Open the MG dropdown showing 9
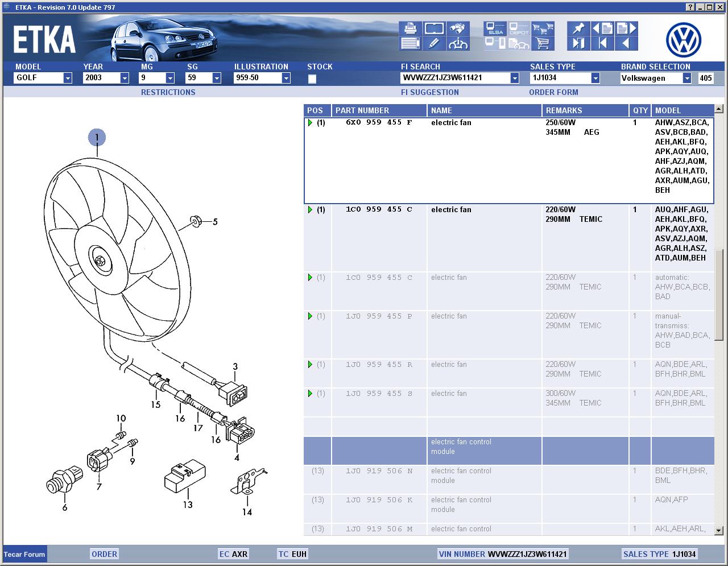728x566 pixels. (x=169, y=78)
